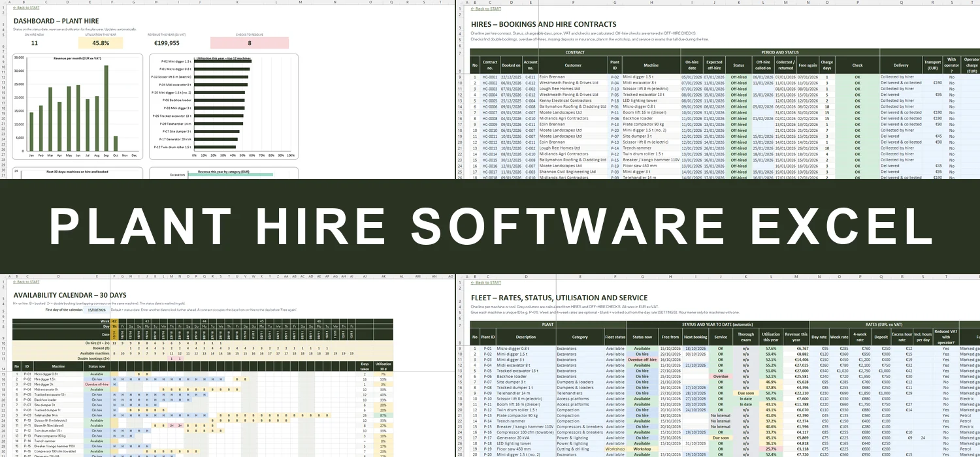Viewport: 980px width, 457px height.
Task: Click the pink Checks to Resolve value 8
Action: tap(249, 43)
